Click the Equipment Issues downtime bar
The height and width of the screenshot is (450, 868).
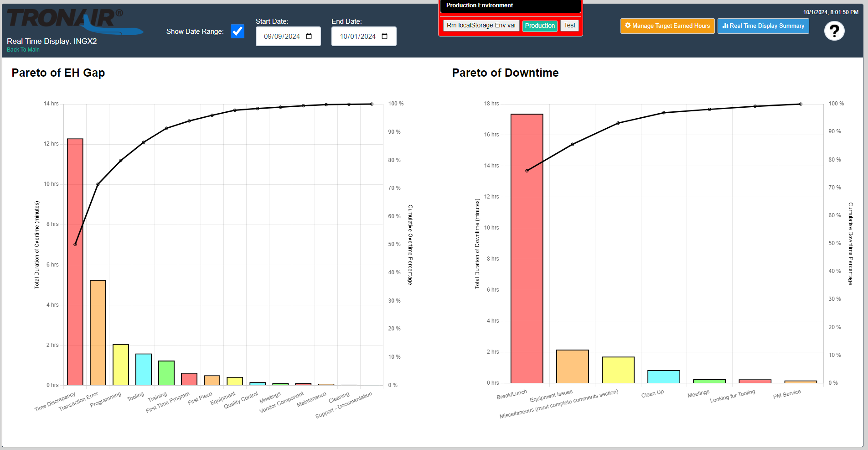point(573,366)
